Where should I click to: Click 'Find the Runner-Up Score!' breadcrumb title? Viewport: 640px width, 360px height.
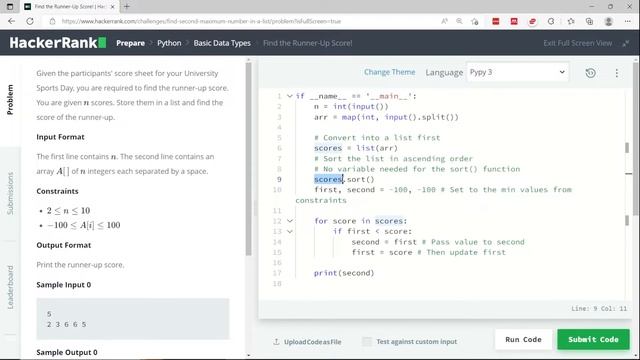coord(307,43)
